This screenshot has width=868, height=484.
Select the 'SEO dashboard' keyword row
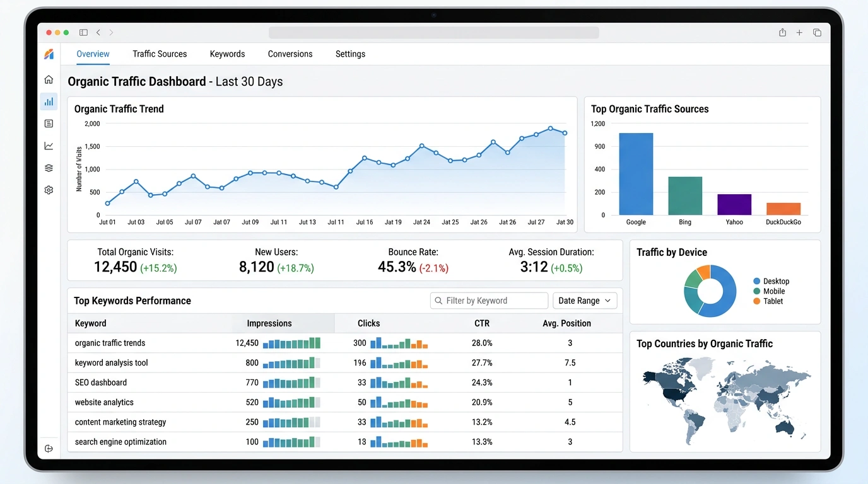click(x=345, y=383)
